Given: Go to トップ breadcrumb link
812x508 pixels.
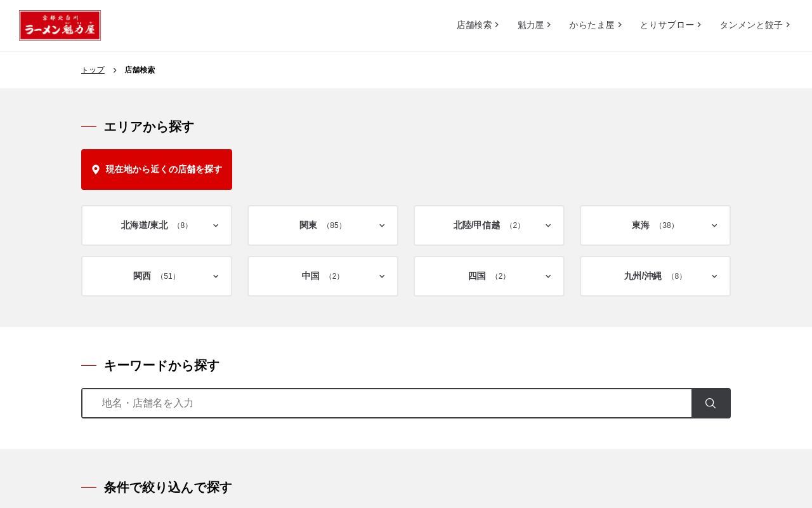Looking at the screenshot, I should [93, 70].
